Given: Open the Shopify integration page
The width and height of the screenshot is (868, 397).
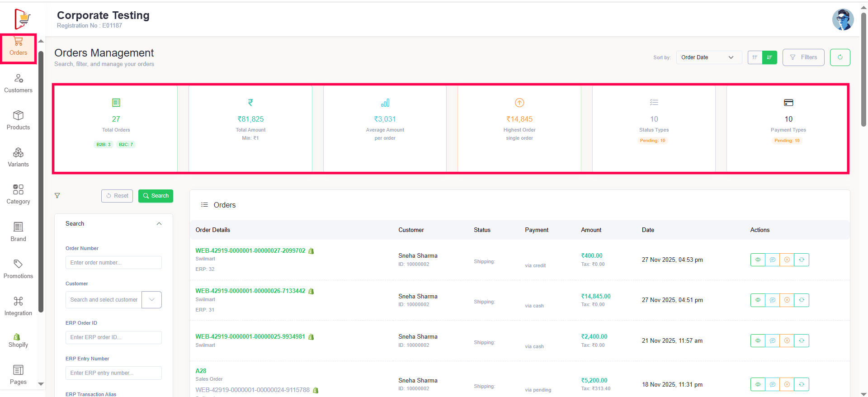Looking at the screenshot, I should click(x=18, y=340).
